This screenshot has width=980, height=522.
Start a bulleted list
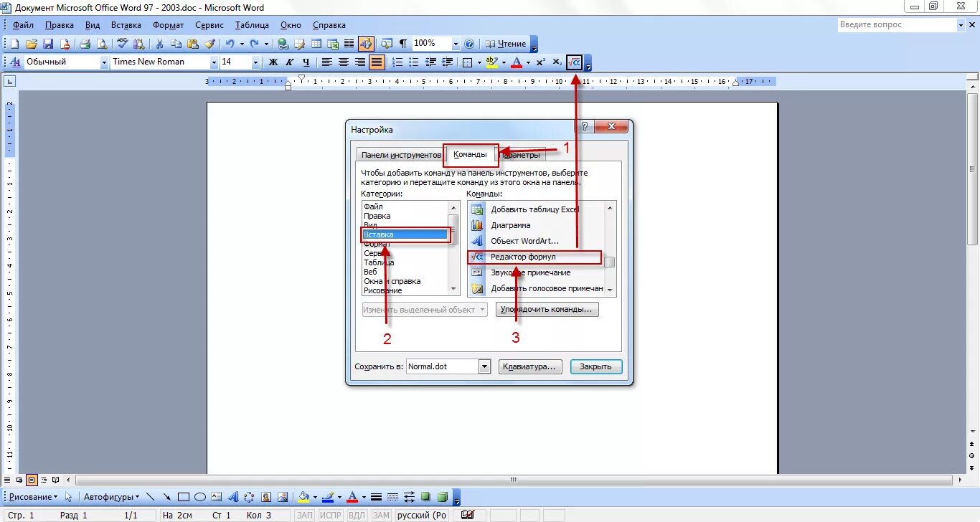(415, 62)
